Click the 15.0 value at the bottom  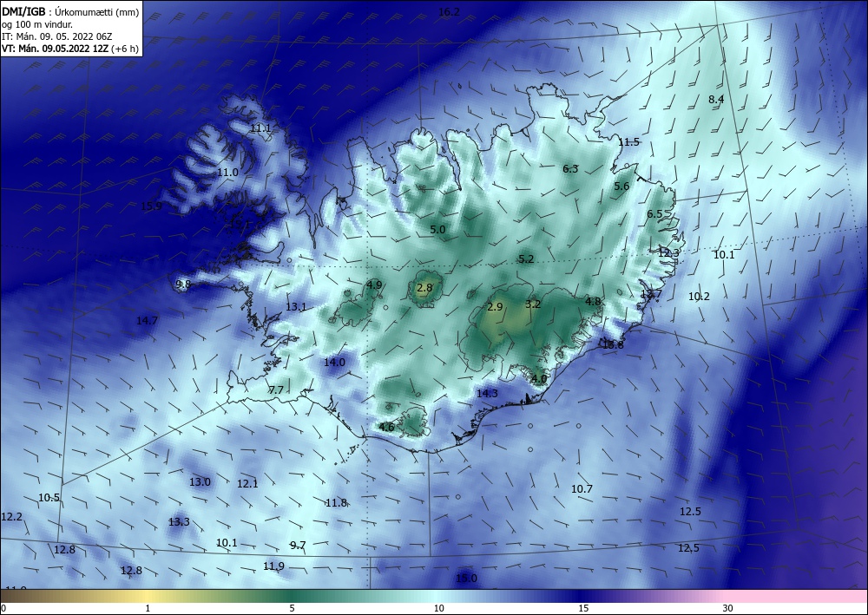pyautogui.click(x=466, y=578)
